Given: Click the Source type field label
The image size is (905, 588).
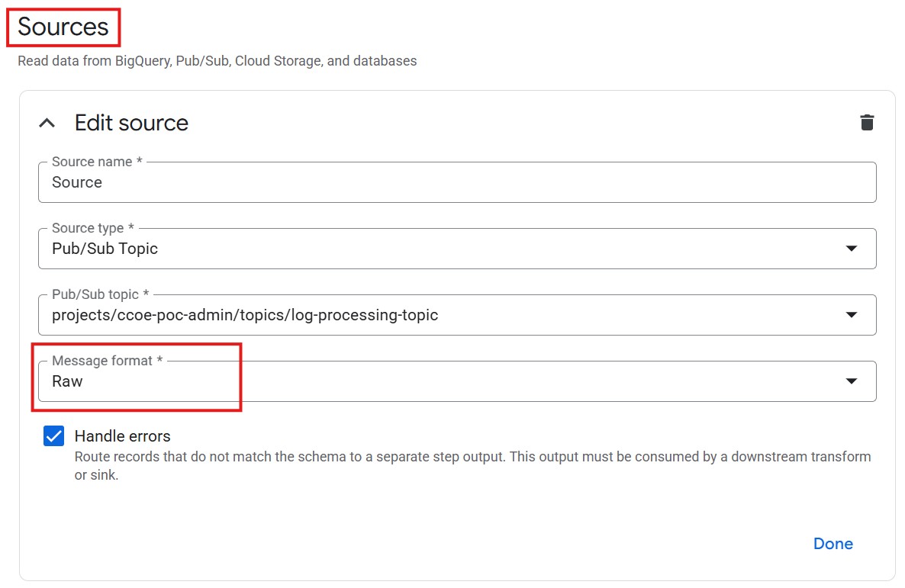Looking at the screenshot, I should [92, 228].
